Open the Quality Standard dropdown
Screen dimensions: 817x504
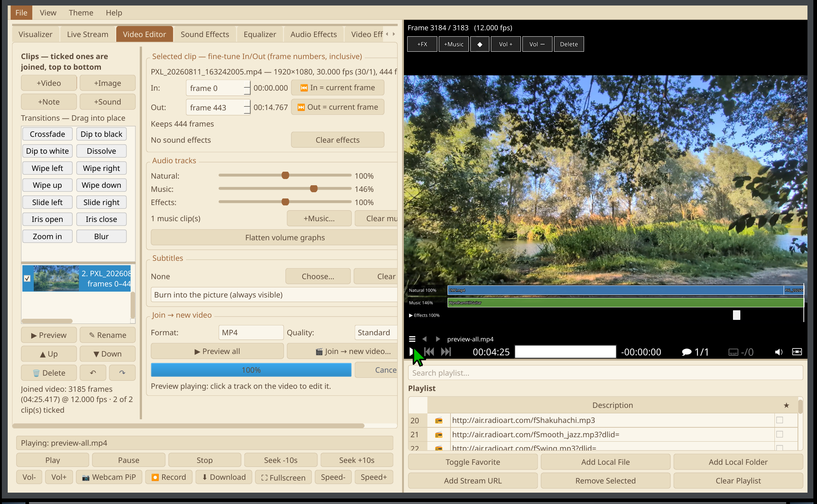pyautogui.click(x=376, y=333)
